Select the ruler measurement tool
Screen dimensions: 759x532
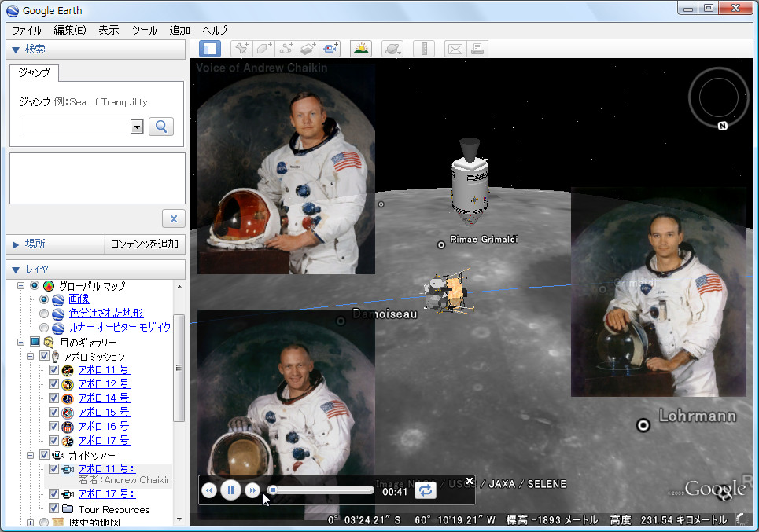[424, 49]
